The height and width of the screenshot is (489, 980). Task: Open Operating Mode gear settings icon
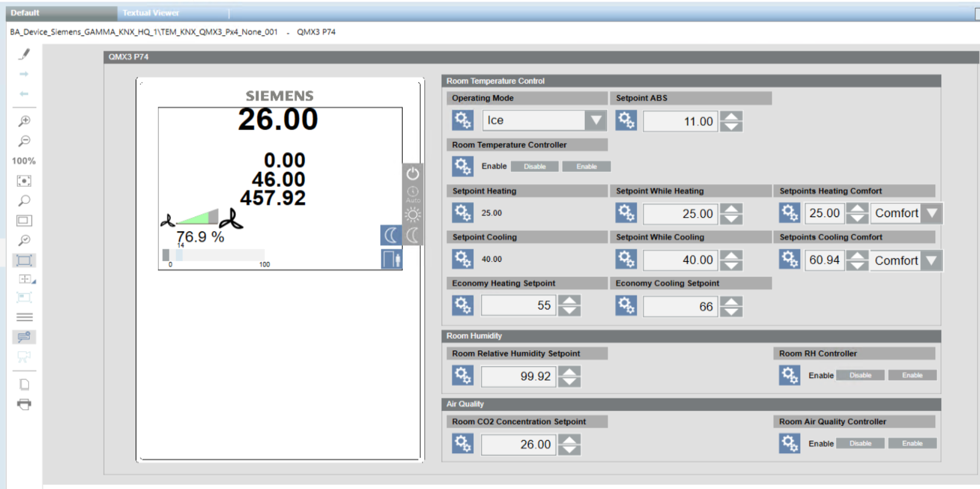tap(463, 120)
